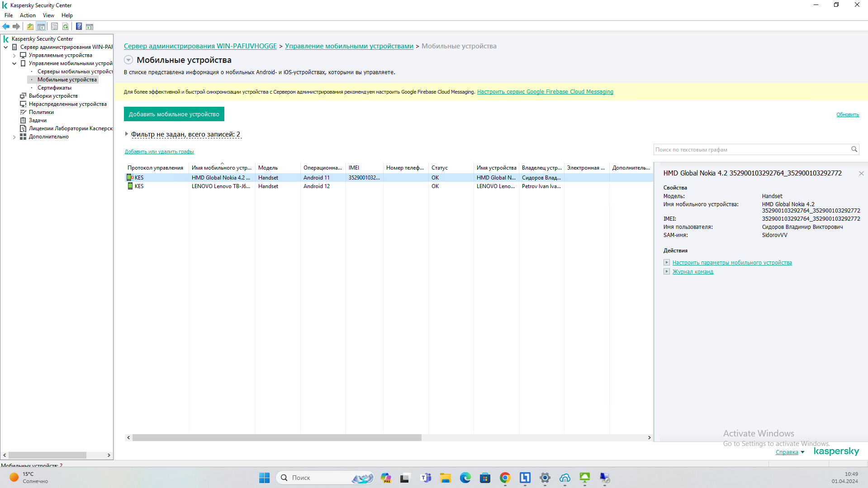868x488 pixels.
Task: Click the Refresh toolbar icon
Action: [66, 27]
